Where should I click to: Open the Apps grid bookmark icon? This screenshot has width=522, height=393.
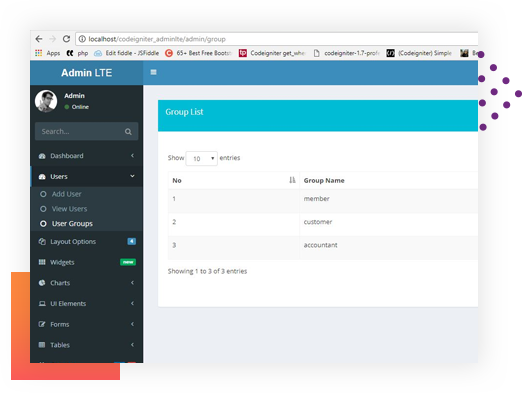click(39, 53)
